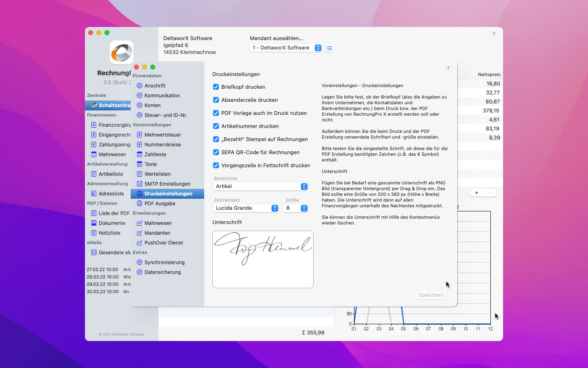Open the Datensicherung settings entry
588x368 pixels.
163,272
